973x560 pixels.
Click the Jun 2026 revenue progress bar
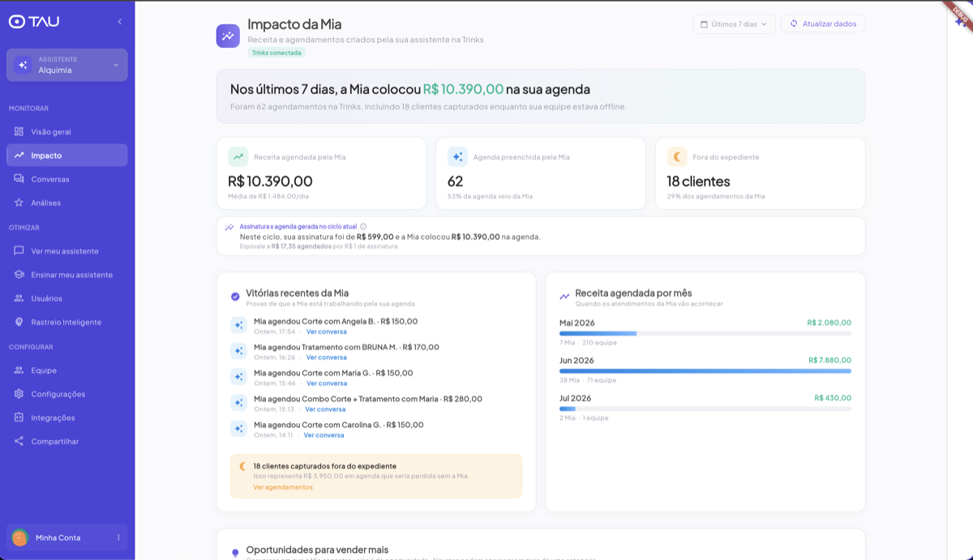coord(705,371)
